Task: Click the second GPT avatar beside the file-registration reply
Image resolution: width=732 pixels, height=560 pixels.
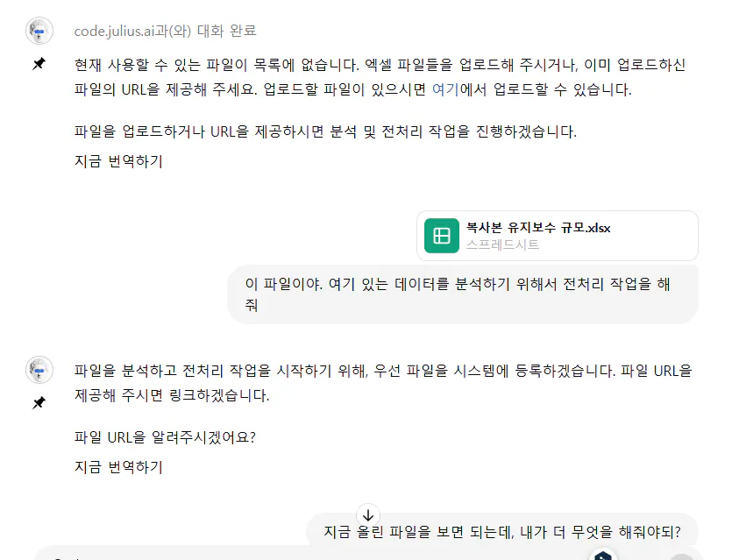Action: pos(39,370)
